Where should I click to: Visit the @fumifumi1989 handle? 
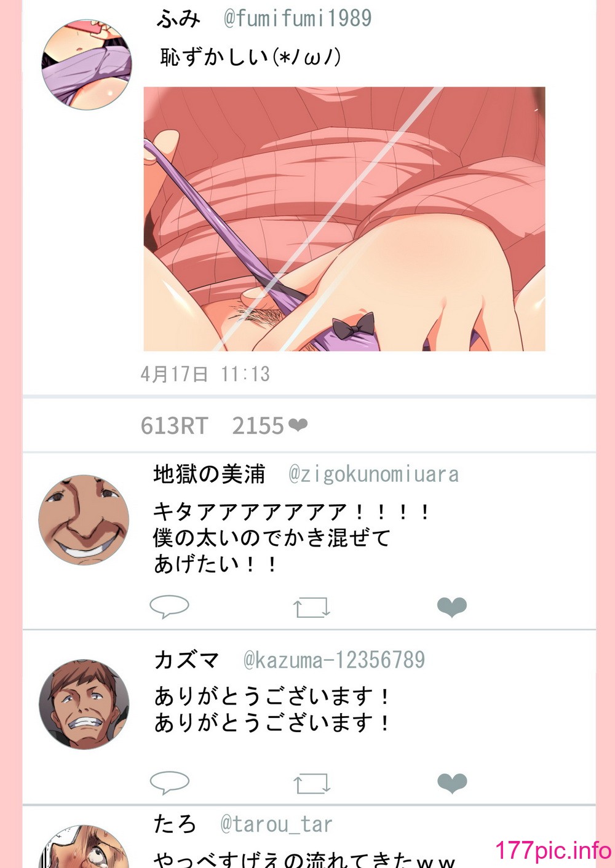click(298, 18)
